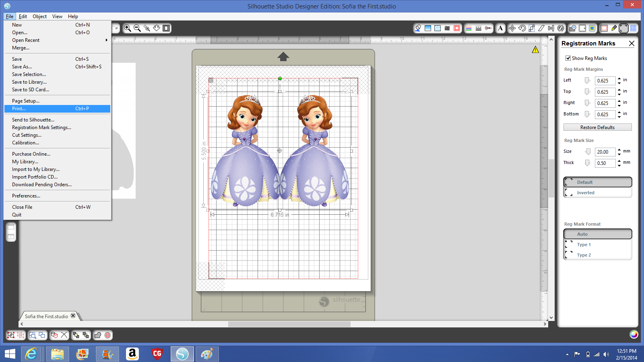Increase the Right margin value with up arrow
Screen dimensions: 644x362
click(x=619, y=101)
